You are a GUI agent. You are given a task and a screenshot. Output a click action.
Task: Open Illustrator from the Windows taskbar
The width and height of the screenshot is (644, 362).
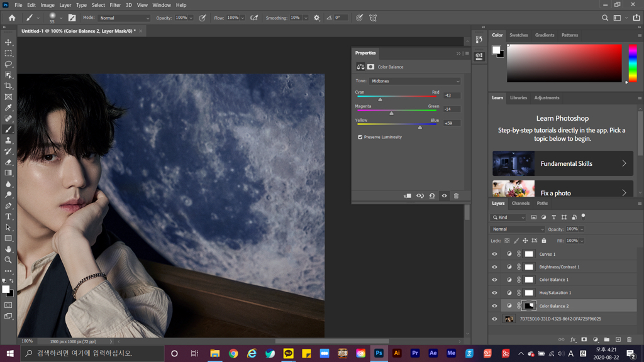click(x=397, y=353)
